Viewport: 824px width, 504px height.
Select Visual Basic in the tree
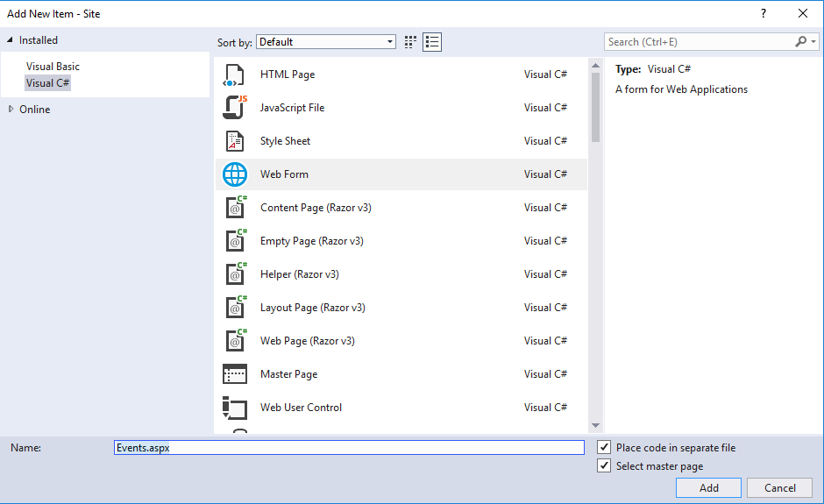coord(53,67)
